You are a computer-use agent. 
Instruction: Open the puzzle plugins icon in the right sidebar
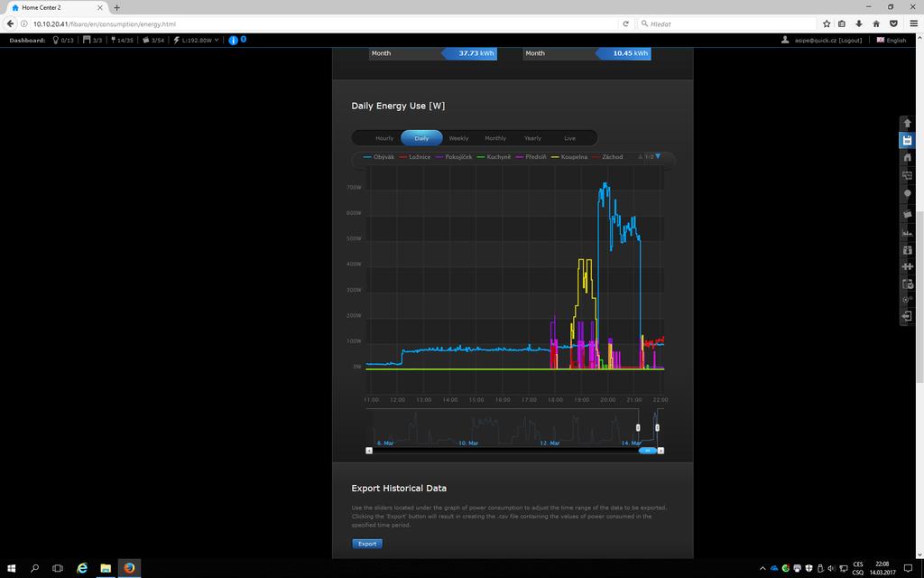coord(907,266)
